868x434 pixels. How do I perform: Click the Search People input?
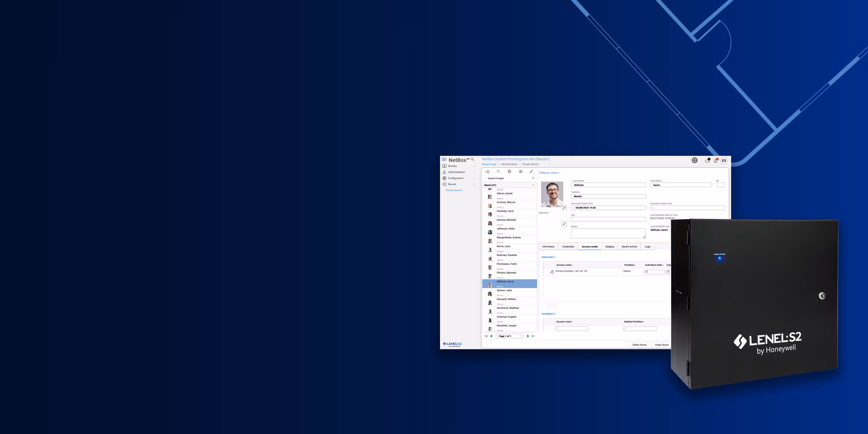pos(507,178)
